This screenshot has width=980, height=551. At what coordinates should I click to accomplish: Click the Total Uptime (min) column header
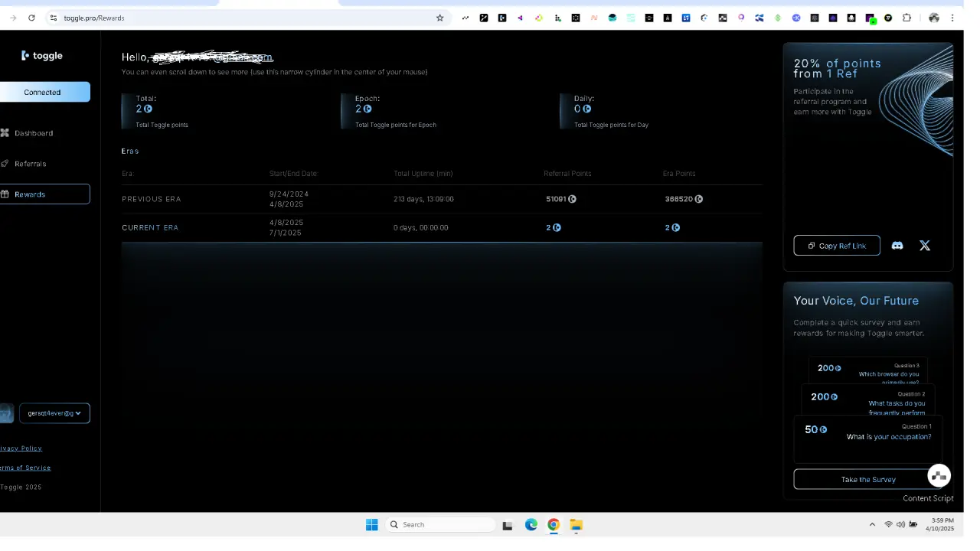pos(423,174)
